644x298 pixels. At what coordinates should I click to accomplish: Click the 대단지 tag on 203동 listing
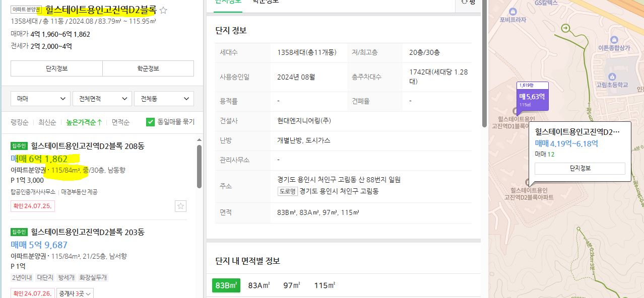(45, 278)
